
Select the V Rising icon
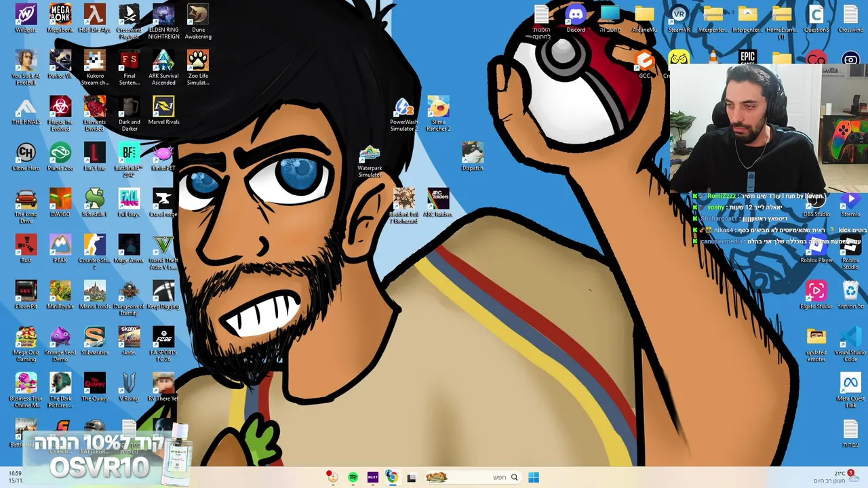point(129,387)
